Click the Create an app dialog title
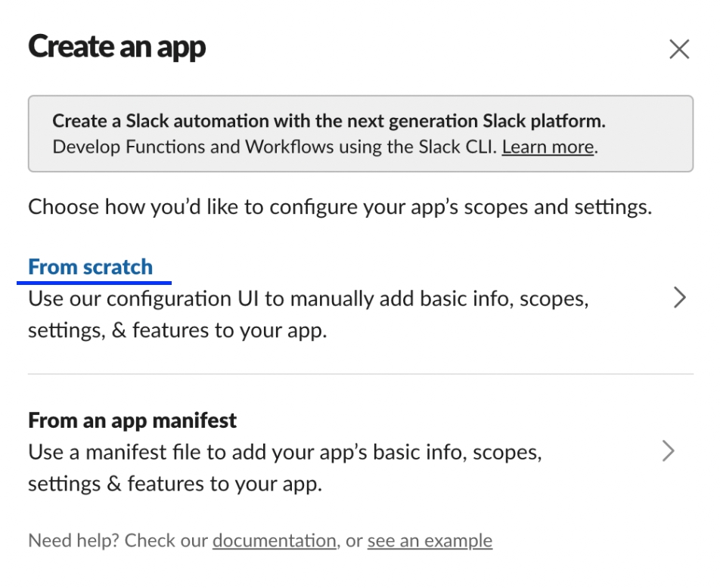 116,48
